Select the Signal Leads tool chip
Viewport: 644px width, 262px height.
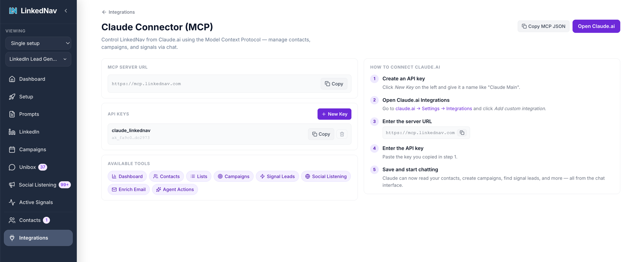pyautogui.click(x=277, y=176)
